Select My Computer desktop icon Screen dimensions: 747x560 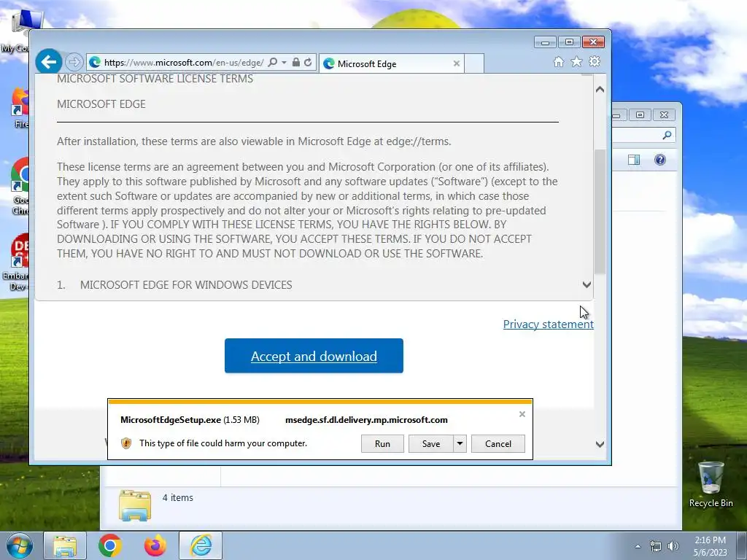coord(19,31)
